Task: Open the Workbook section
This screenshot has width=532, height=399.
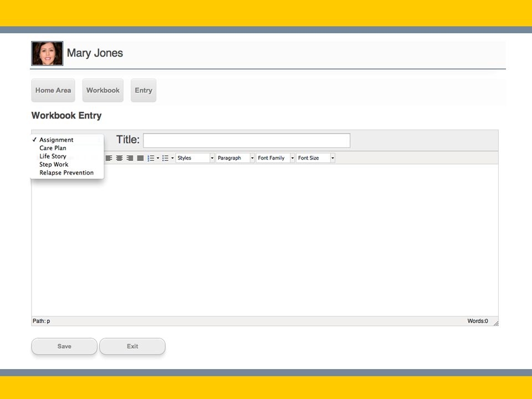Action: [103, 90]
